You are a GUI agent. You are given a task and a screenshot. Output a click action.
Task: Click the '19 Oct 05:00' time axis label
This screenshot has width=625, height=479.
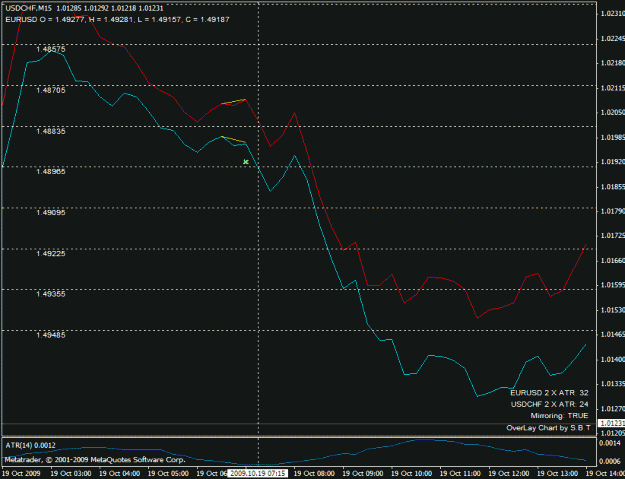coord(168,473)
